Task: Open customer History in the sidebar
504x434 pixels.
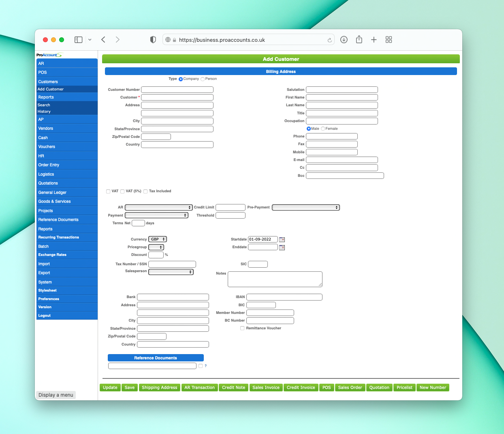Action: pyautogui.click(x=67, y=112)
